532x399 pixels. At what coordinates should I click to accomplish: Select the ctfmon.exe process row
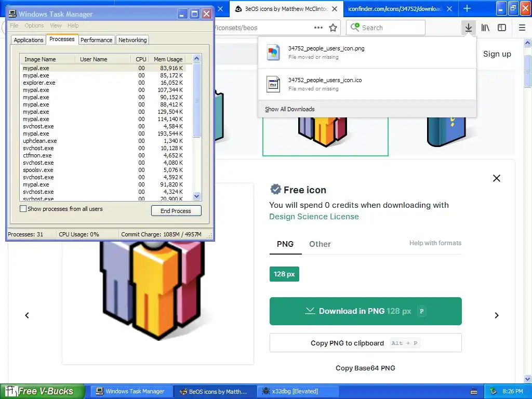[x=103, y=155]
